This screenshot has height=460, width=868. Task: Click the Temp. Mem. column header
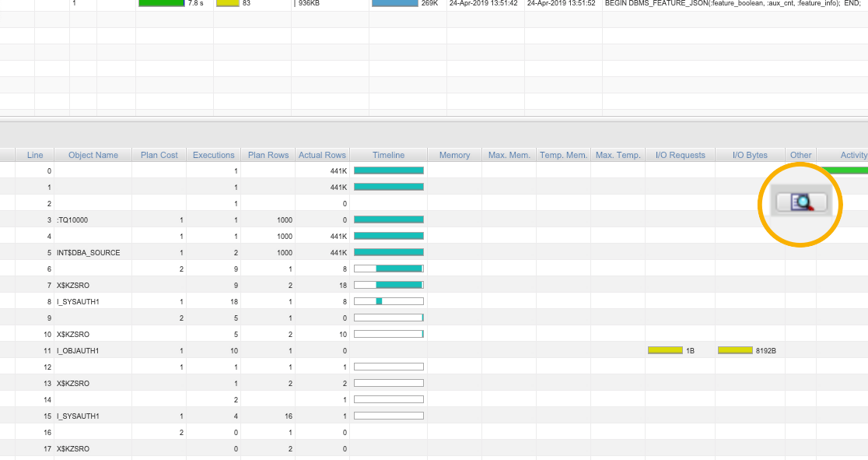[563, 155]
